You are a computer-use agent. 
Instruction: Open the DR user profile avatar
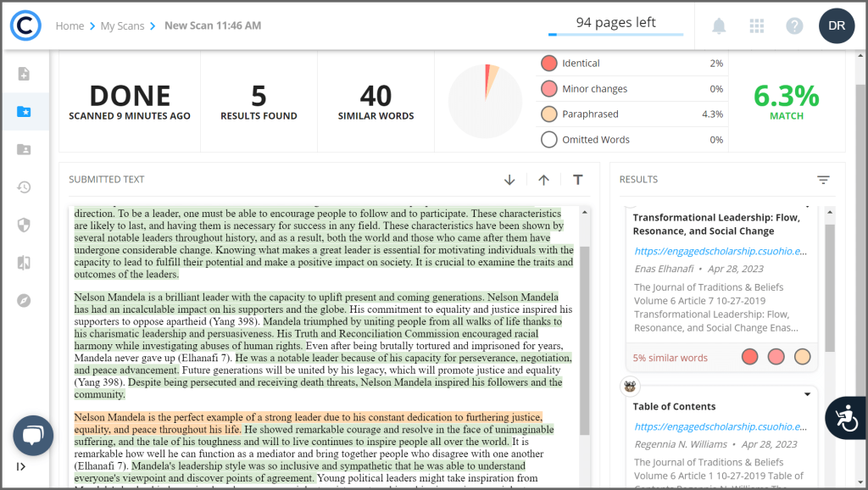(x=837, y=25)
